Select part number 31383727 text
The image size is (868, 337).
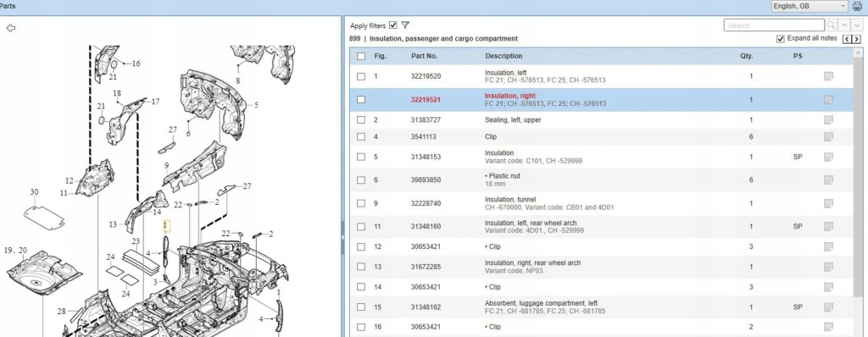(x=426, y=120)
